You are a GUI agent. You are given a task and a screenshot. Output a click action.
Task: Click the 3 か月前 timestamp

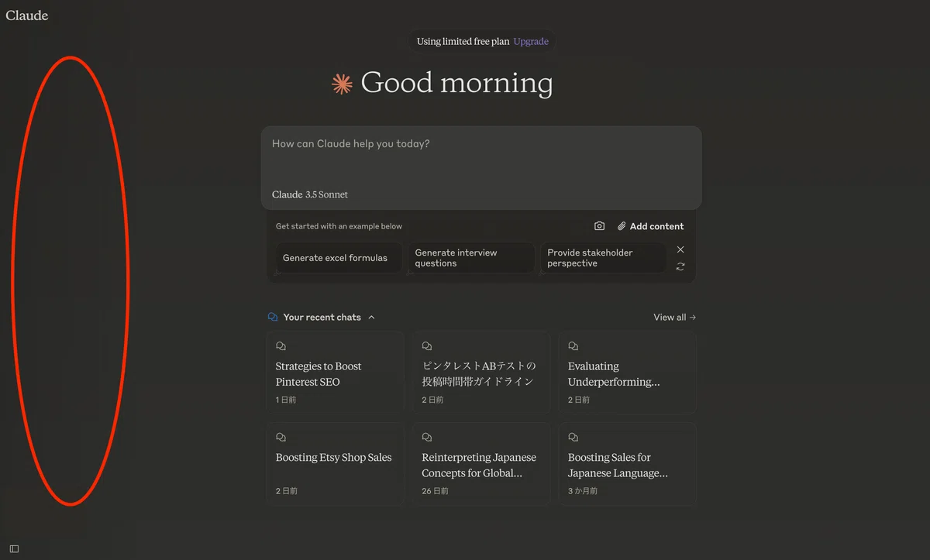pos(583,491)
